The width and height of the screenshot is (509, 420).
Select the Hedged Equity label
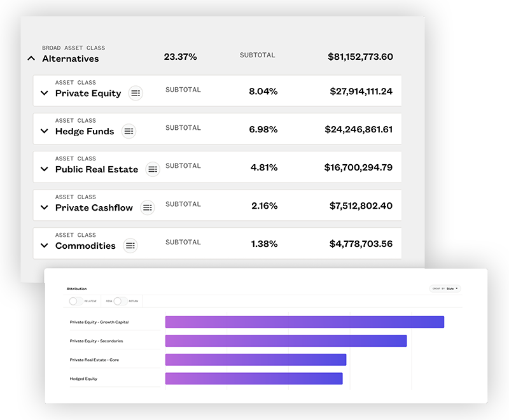click(83, 379)
